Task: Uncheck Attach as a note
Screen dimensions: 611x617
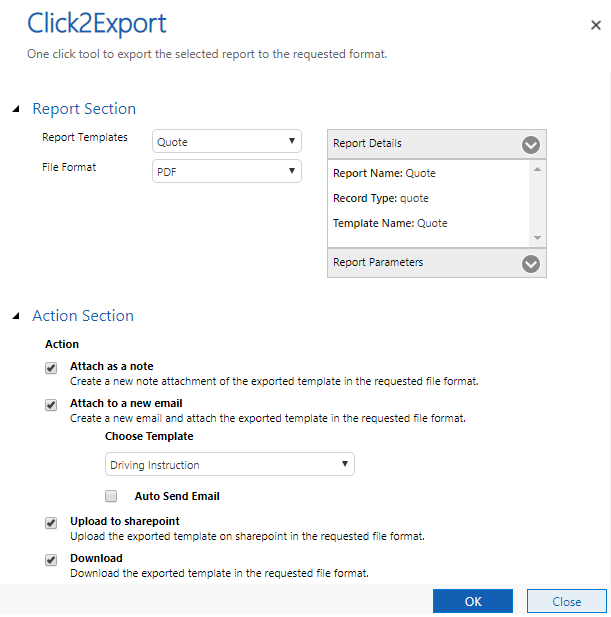Action: click(51, 368)
